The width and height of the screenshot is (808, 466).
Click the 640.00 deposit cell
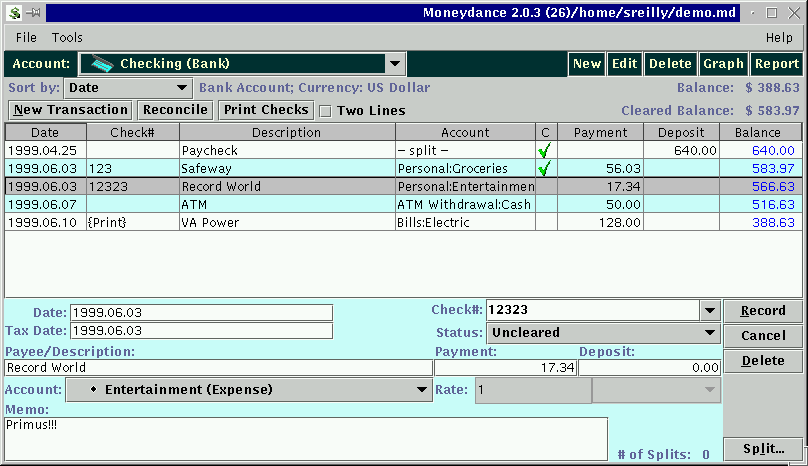pyautogui.click(x=681, y=151)
